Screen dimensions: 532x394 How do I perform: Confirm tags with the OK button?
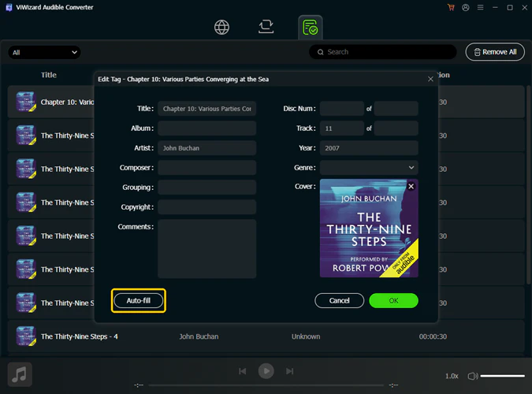coord(393,301)
